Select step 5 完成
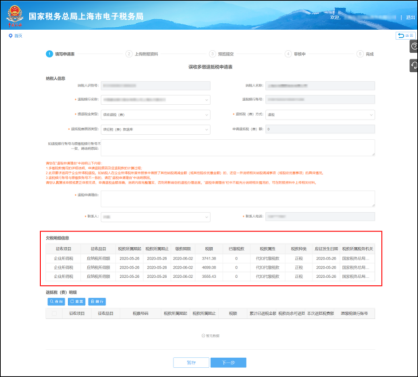Viewport: 418px width, 377px height. click(x=365, y=54)
